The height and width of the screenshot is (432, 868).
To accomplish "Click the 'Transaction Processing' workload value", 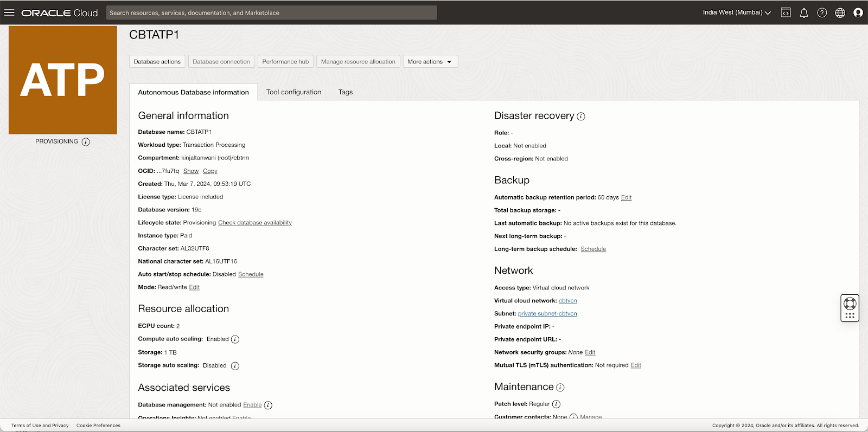I will pos(214,145).
